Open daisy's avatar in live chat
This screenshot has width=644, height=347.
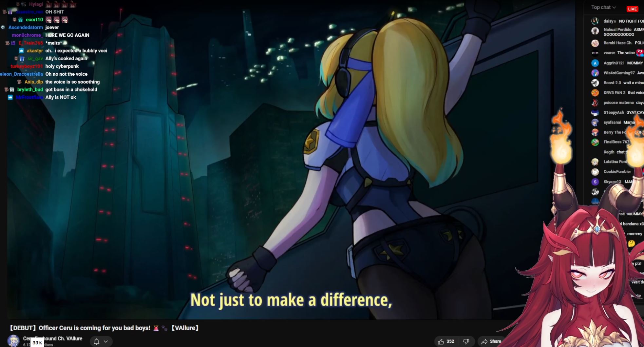coord(595,21)
